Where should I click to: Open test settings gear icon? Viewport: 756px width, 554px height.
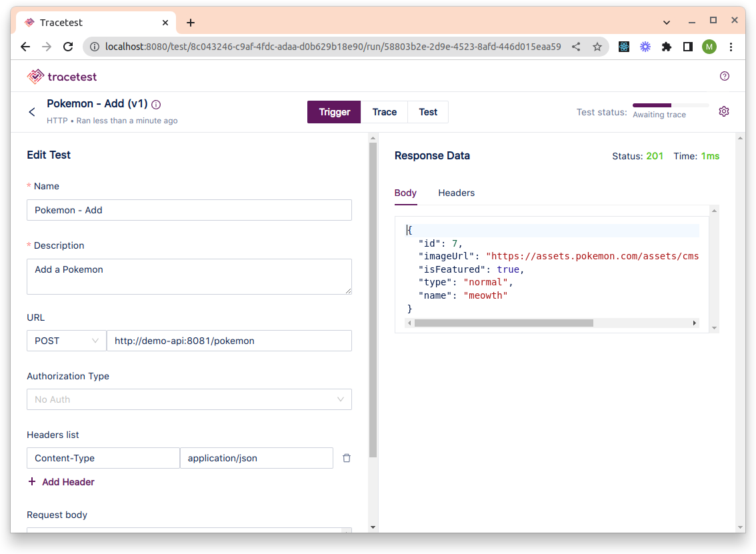click(x=724, y=111)
